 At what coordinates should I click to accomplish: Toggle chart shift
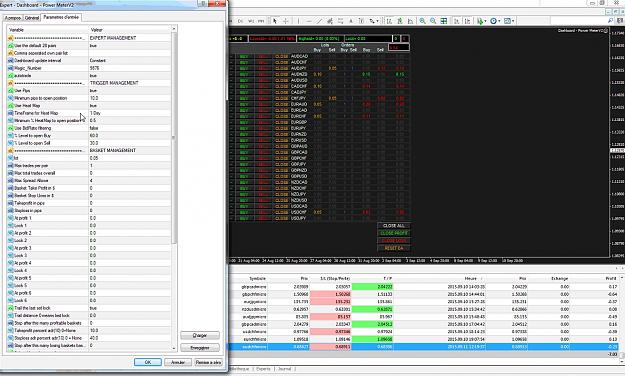tap(468, 21)
